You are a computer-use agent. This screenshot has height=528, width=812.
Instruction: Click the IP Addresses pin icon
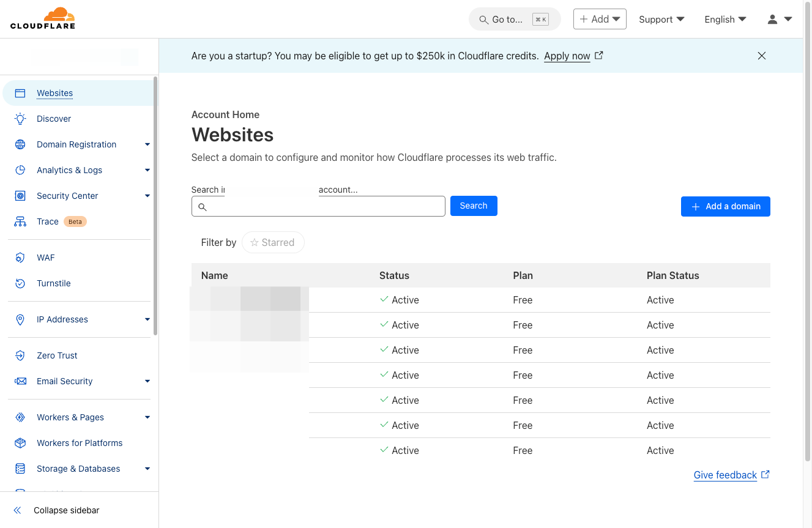point(20,319)
